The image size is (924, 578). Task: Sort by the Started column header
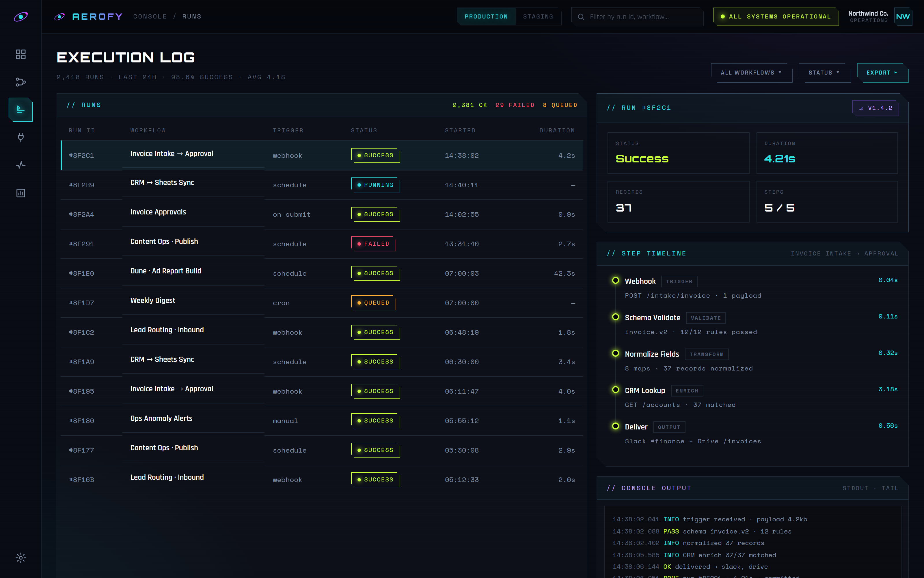pyautogui.click(x=460, y=130)
